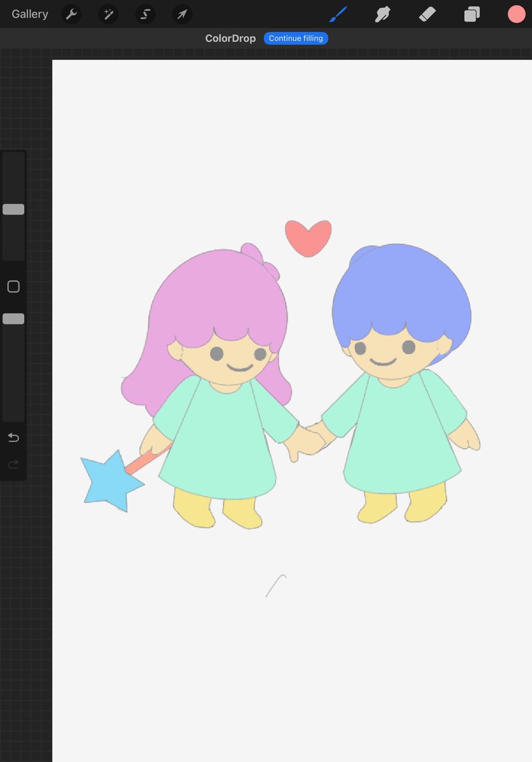Select the Smudge tool
The width and height of the screenshot is (532, 762).
point(382,14)
